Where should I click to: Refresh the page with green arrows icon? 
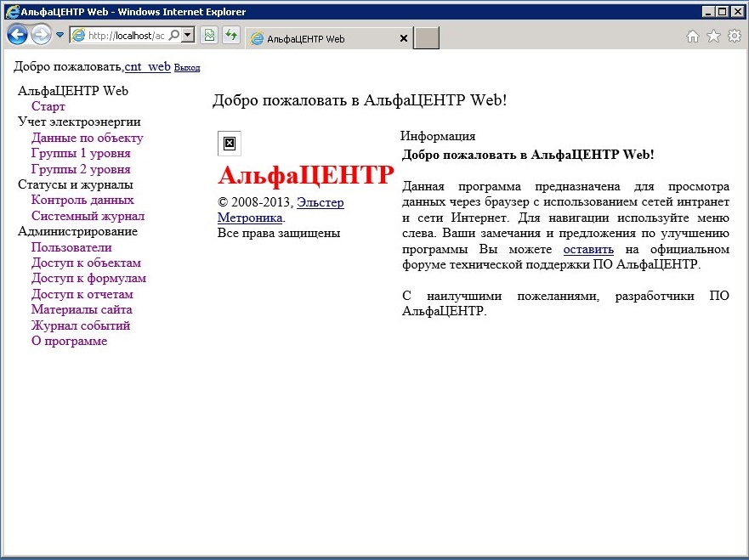click(x=231, y=35)
